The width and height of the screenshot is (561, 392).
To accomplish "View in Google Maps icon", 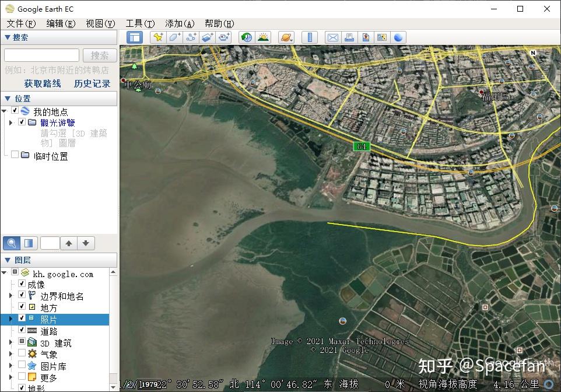I will [x=382, y=37].
